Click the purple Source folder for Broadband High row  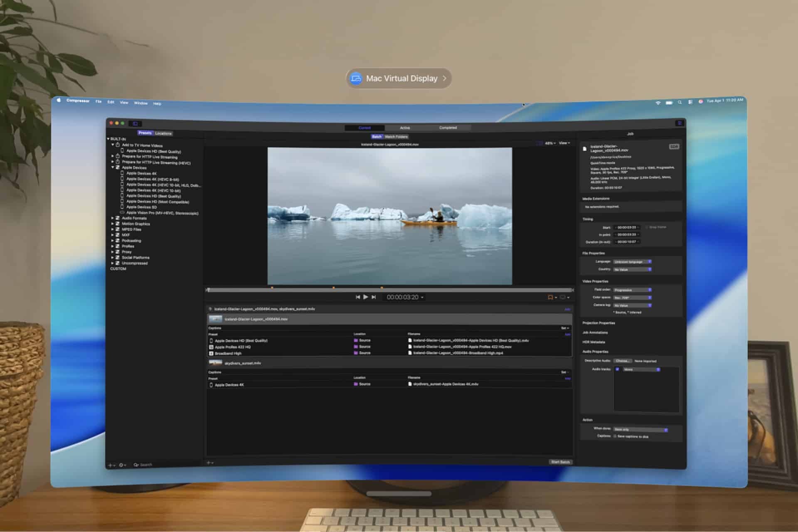[x=356, y=353]
